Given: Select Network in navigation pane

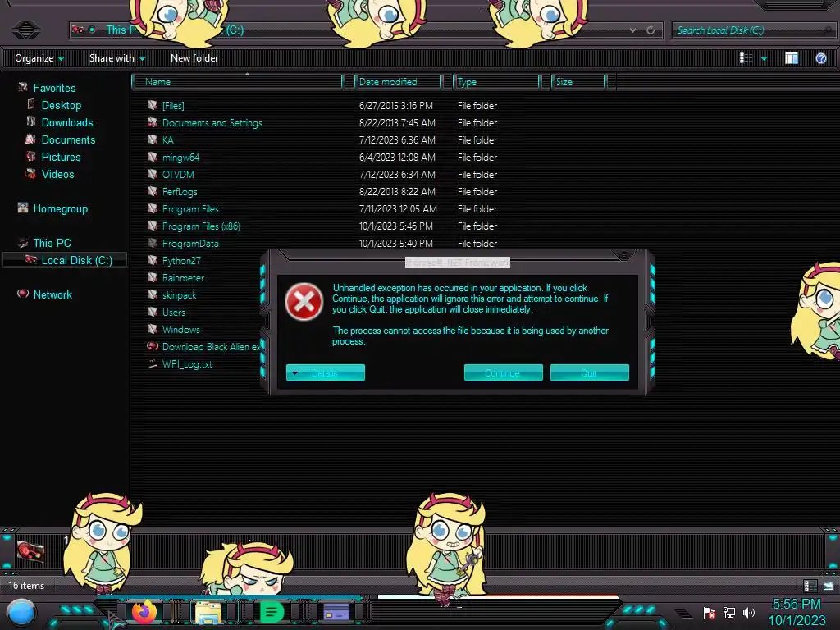Looking at the screenshot, I should [52, 294].
